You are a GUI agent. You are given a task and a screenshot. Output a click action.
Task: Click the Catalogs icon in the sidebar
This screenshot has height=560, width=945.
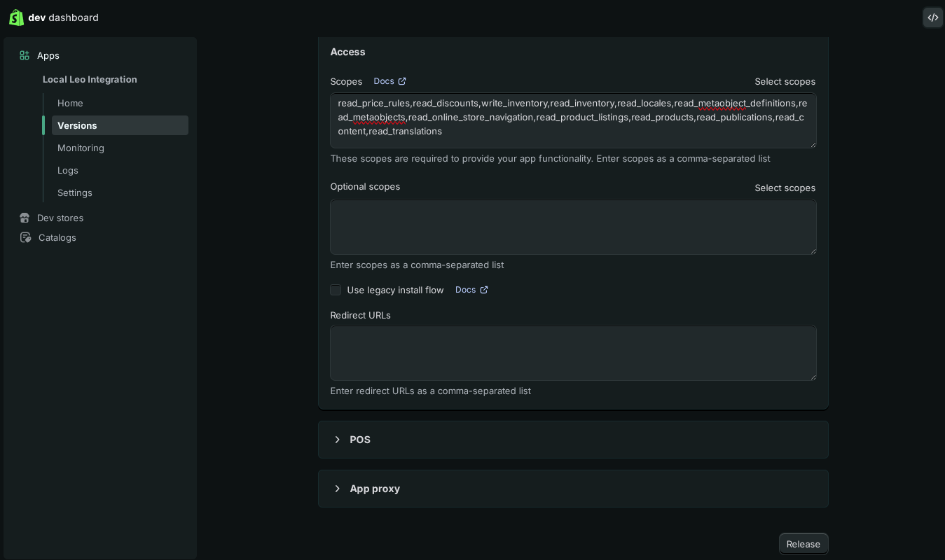25,237
